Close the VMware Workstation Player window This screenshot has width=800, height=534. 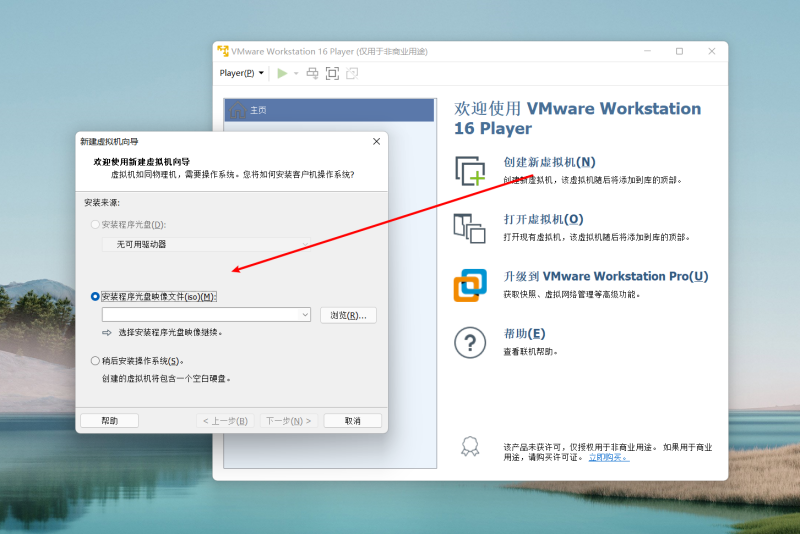712,51
